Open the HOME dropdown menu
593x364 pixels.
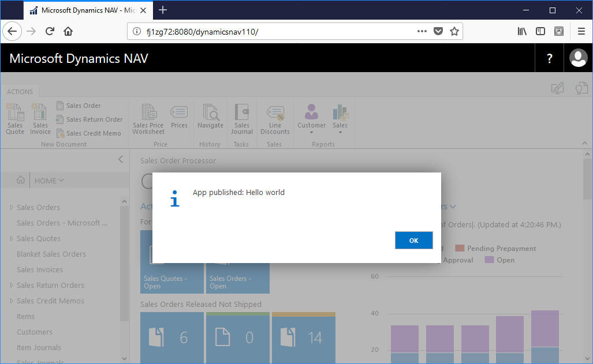pyautogui.click(x=49, y=181)
